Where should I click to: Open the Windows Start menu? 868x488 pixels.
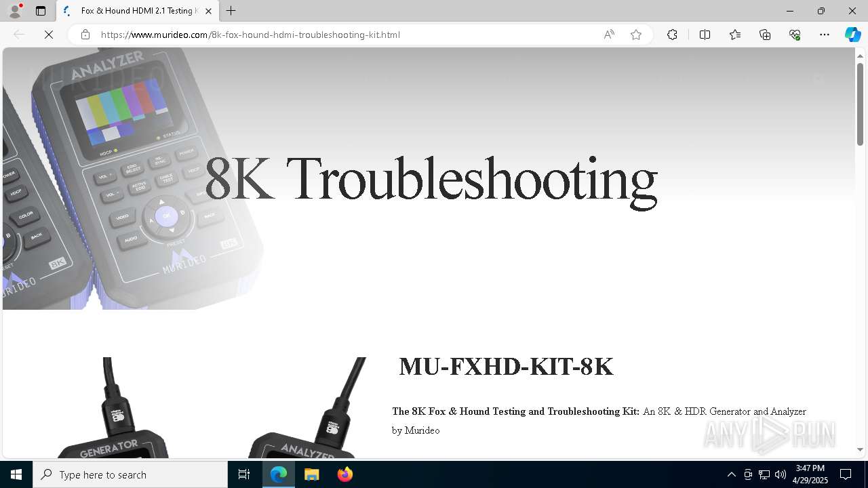coord(16,474)
